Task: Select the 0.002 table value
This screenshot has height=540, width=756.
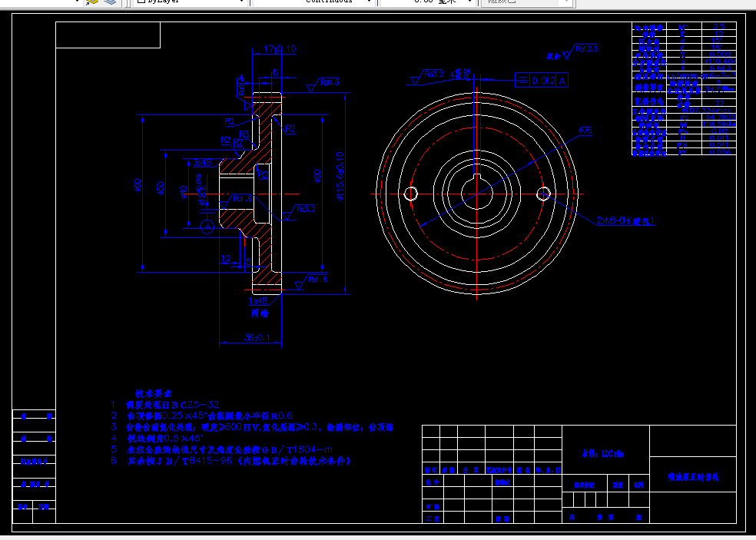Action: (x=719, y=55)
